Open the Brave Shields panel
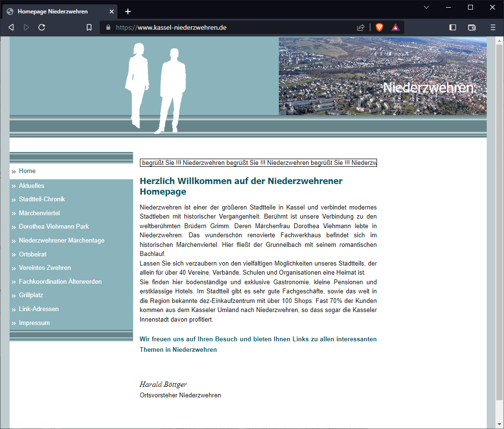The height and width of the screenshot is (429, 504). coord(379,27)
